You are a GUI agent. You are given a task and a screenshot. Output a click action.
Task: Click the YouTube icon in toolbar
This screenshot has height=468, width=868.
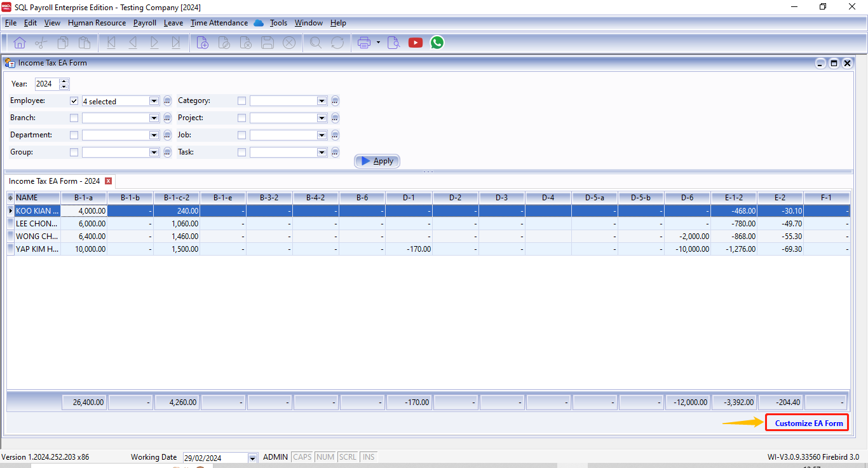416,43
